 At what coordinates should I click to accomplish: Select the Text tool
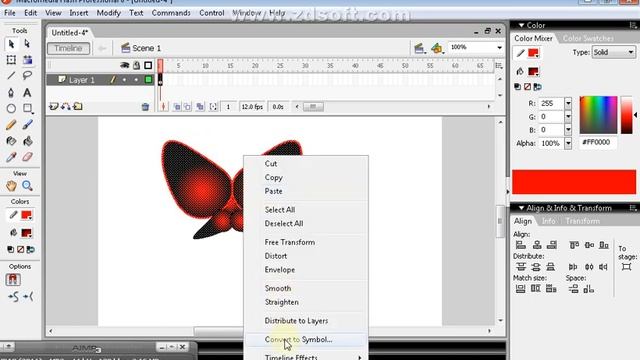(27, 93)
